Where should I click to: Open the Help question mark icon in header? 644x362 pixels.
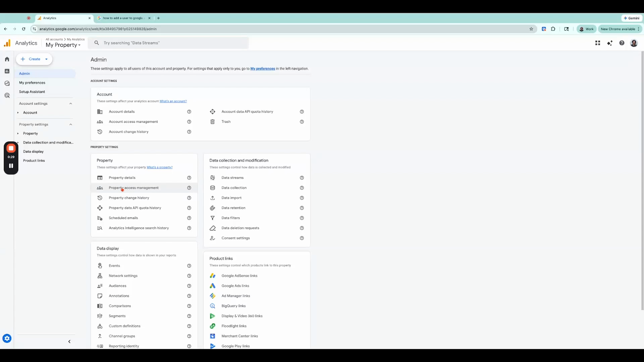[x=622, y=43]
